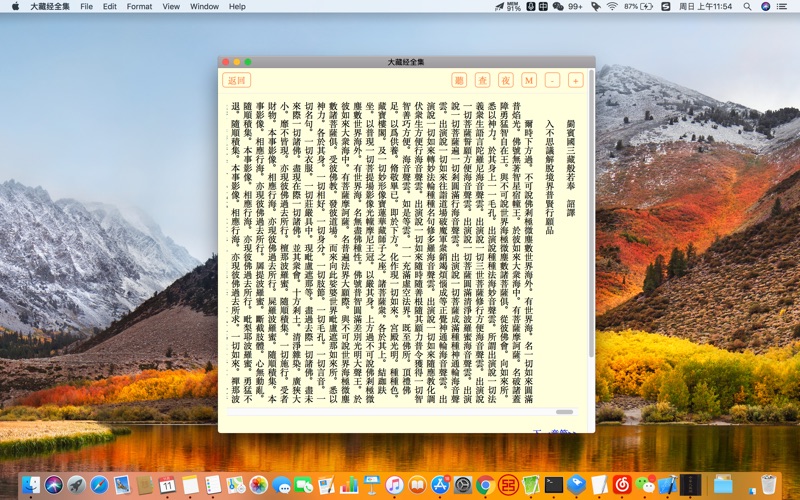Screen dimensions: 800x500
Task: Click the M button in reader toolbar
Action: pos(529,80)
